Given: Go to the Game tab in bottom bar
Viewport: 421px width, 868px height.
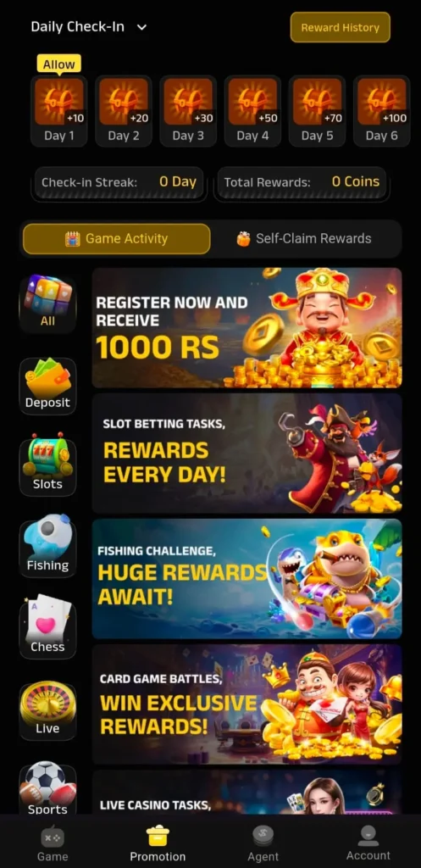Looking at the screenshot, I should point(53,845).
